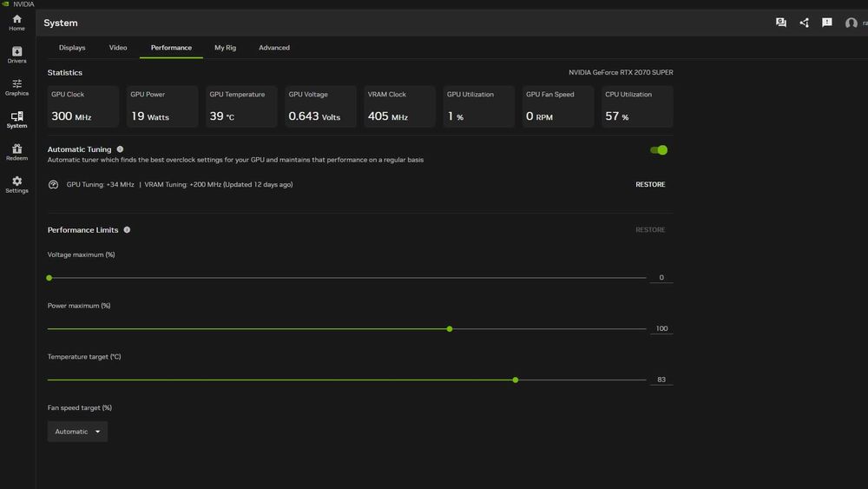Select the Performance tab
This screenshot has height=489, width=868.
pos(171,48)
